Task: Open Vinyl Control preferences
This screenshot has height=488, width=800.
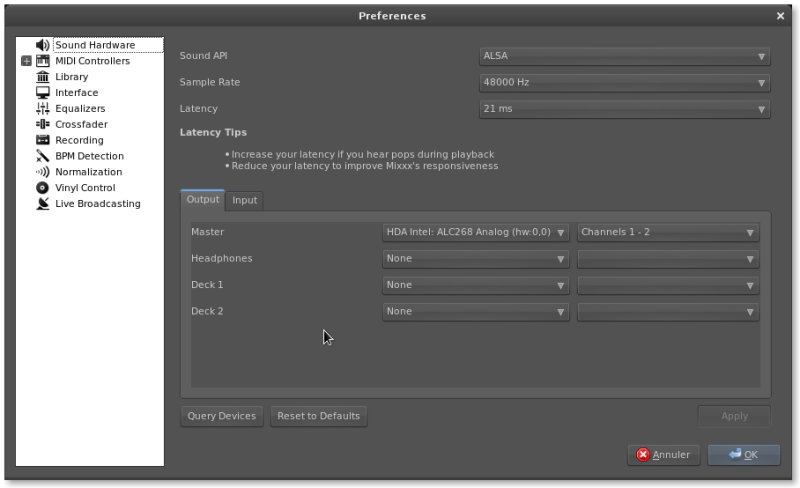Action: pos(85,187)
